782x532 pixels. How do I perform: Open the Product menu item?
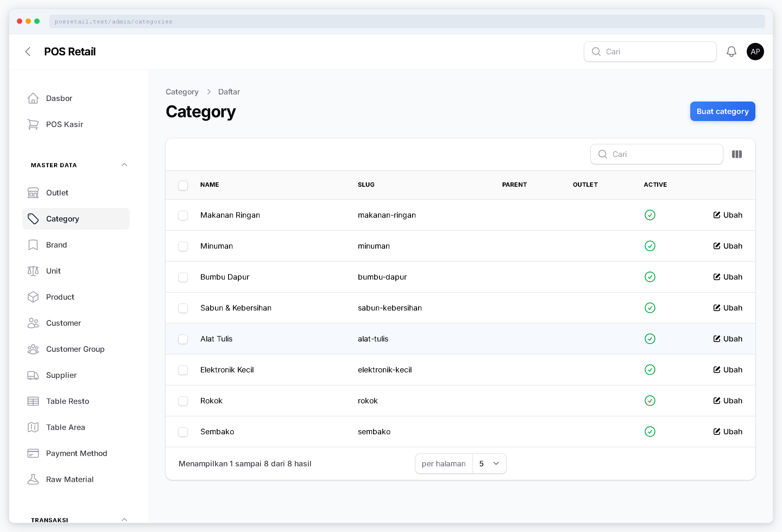pos(76,297)
